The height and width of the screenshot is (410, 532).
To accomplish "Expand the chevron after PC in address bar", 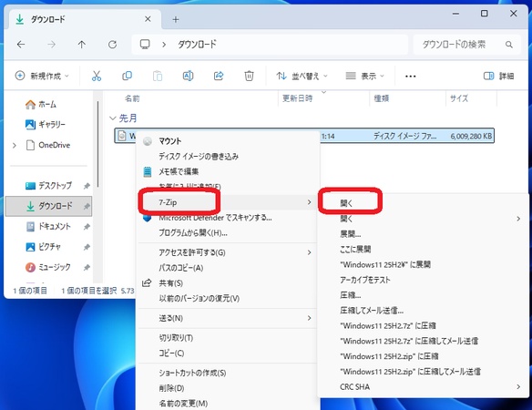I will 164,45.
